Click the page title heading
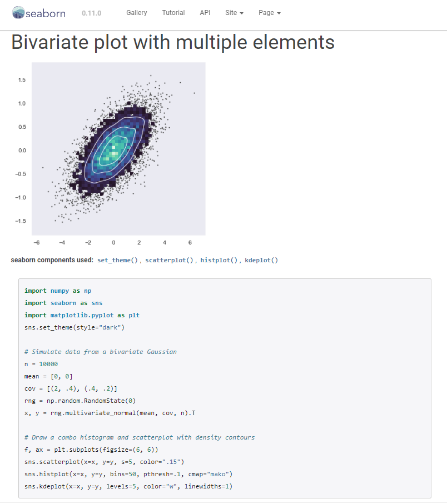Image resolution: width=447 pixels, height=504 pixels. point(173,42)
